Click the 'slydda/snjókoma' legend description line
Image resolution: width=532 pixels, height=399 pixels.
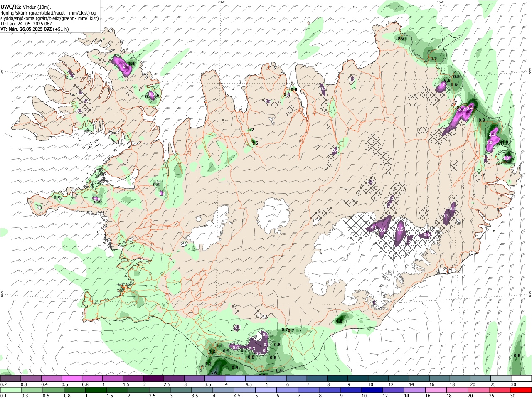tap(49, 18)
